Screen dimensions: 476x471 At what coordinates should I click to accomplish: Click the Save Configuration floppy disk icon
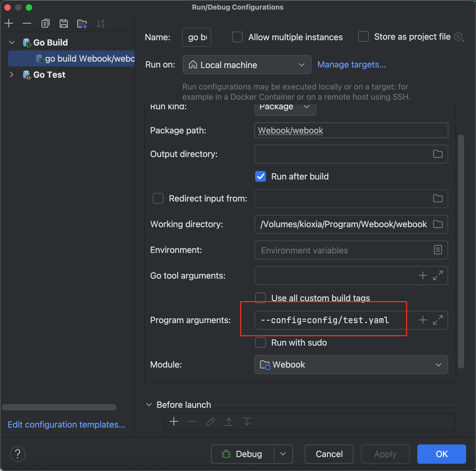[x=64, y=24]
